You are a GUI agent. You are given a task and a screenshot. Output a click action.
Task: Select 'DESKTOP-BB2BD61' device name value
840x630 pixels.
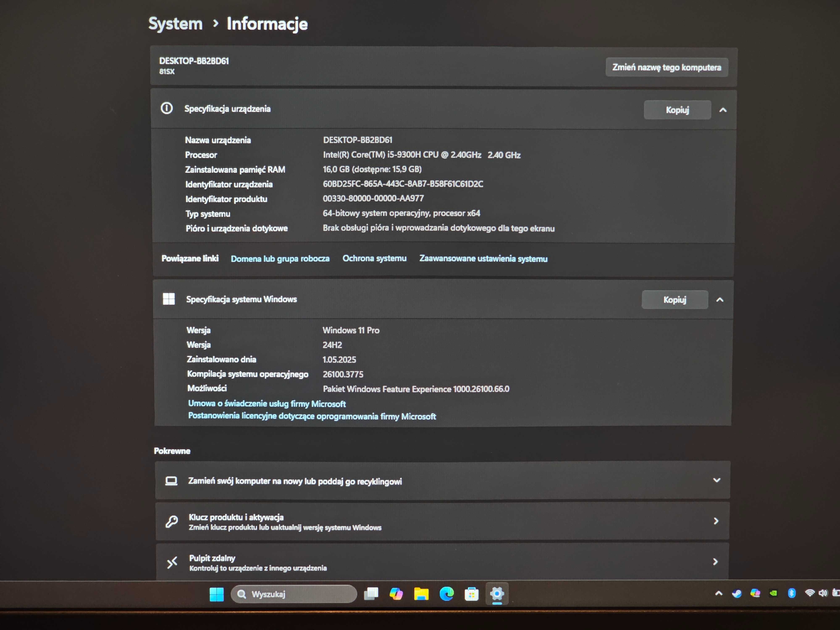pyautogui.click(x=357, y=140)
